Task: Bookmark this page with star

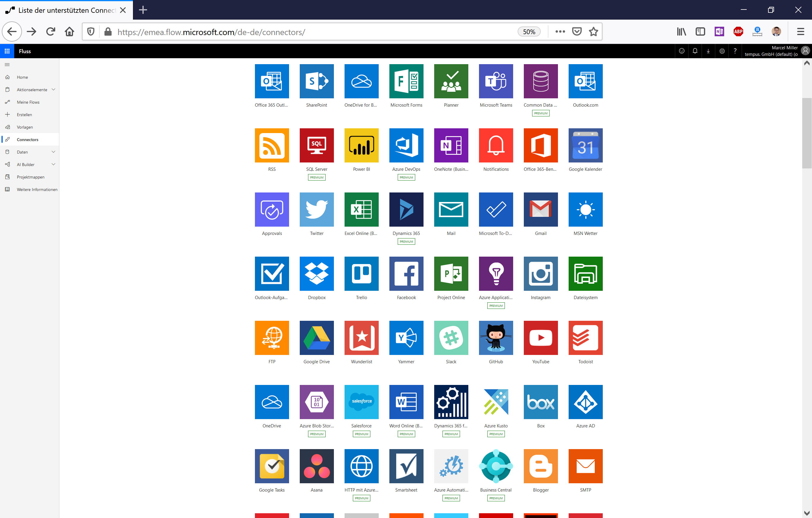Action: [593, 32]
